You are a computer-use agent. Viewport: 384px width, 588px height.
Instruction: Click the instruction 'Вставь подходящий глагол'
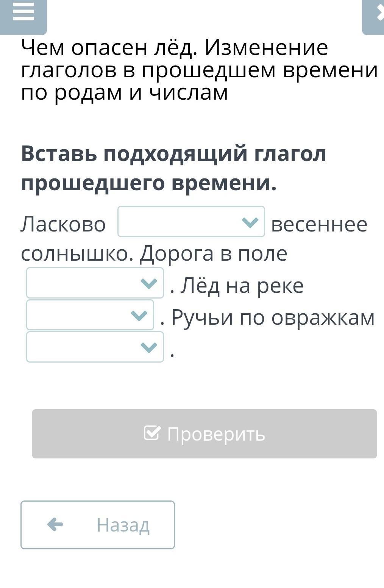[x=174, y=154]
